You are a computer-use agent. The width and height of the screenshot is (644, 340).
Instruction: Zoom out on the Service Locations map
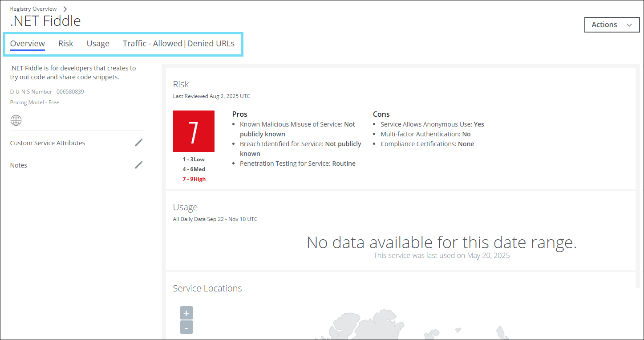186,328
